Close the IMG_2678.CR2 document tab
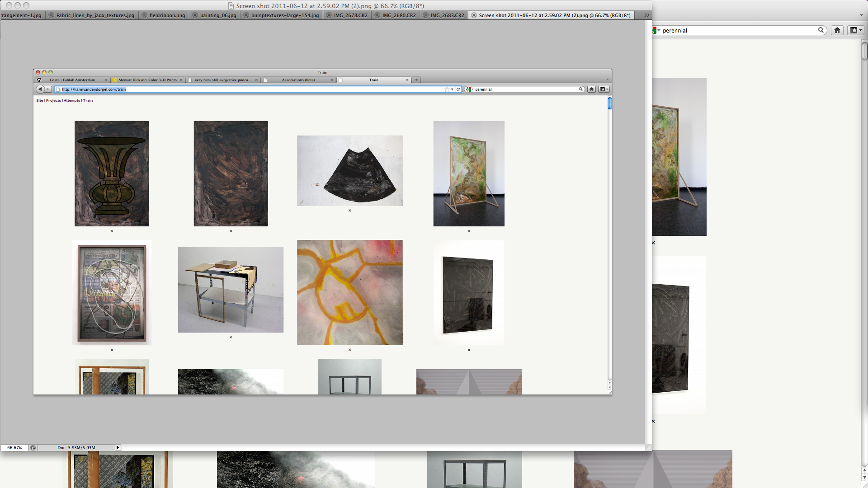 pos(329,15)
